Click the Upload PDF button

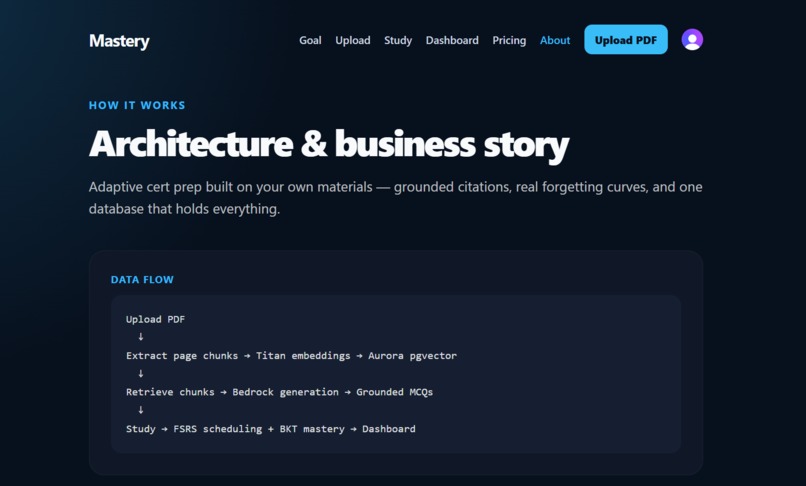click(x=626, y=40)
